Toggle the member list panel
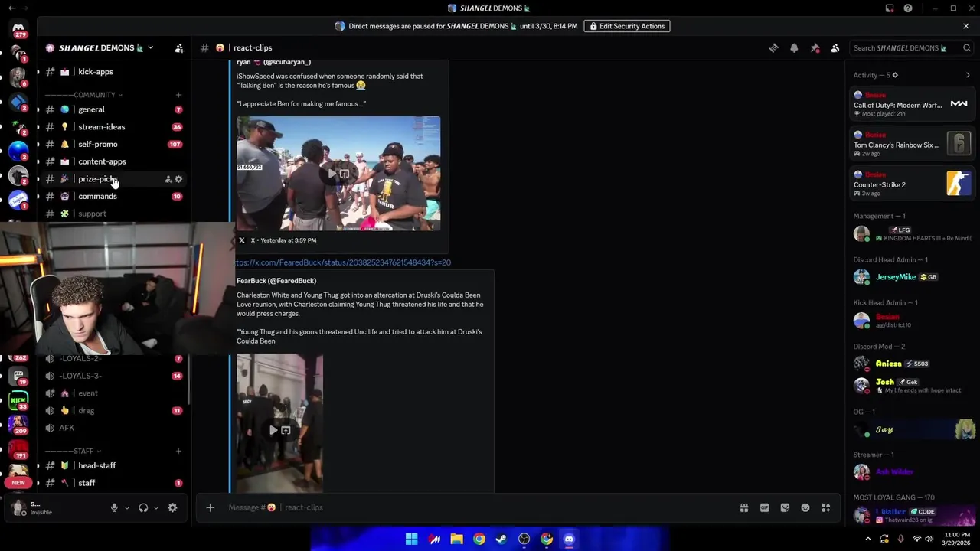The width and height of the screenshot is (980, 551). click(x=835, y=47)
